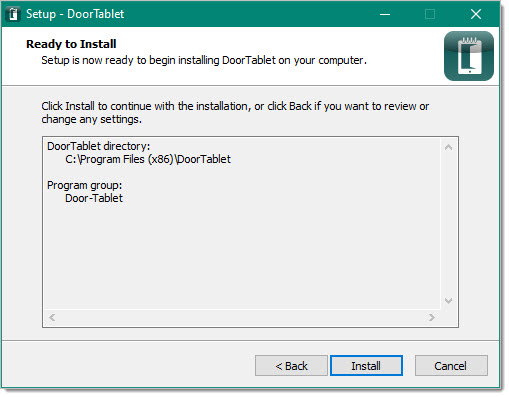
Task: Click the vertical scrollbar track in summary box
Action: click(448, 224)
